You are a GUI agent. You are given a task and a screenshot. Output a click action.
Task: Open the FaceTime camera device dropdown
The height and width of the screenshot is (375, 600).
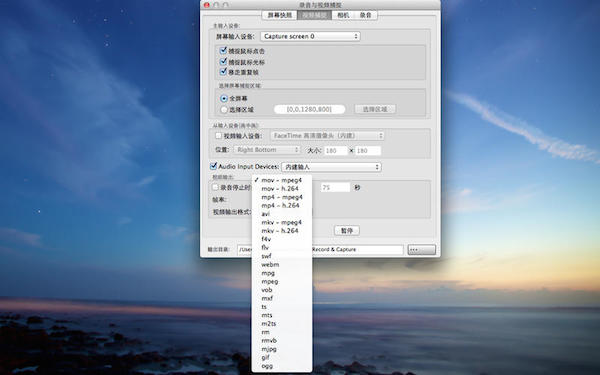(327, 135)
